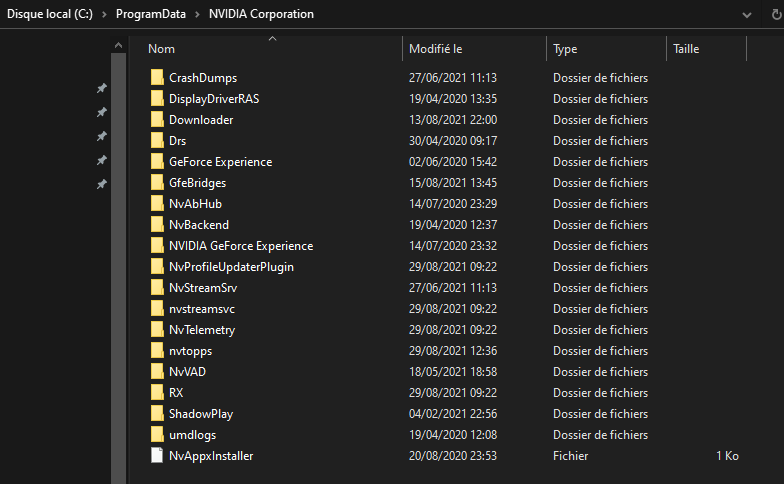Open the address bar history dropdown

[746, 15]
